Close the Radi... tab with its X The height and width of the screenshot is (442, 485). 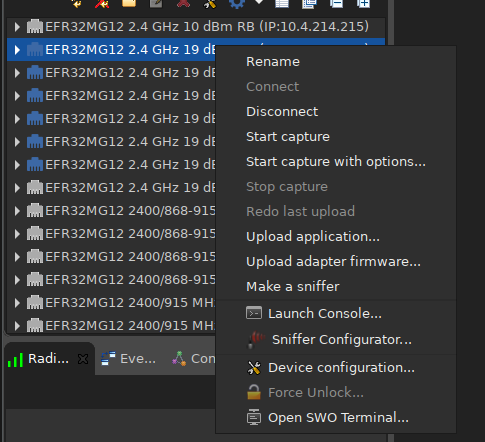point(83,359)
